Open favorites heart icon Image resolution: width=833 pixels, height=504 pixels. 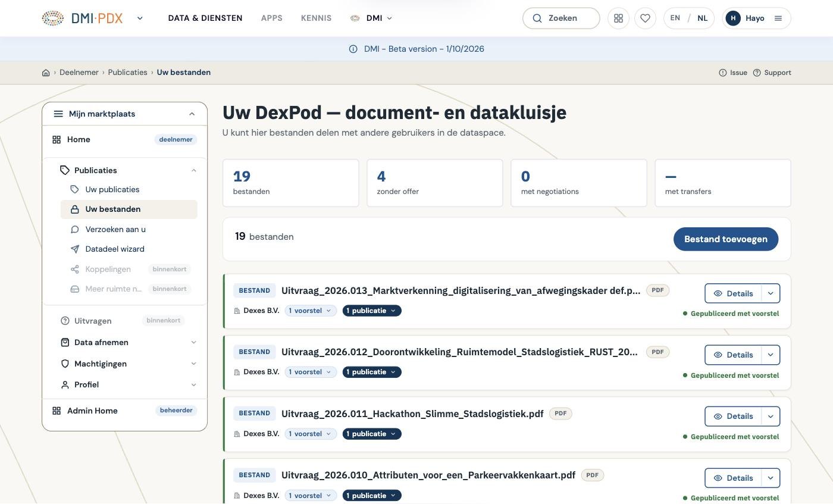click(x=645, y=18)
